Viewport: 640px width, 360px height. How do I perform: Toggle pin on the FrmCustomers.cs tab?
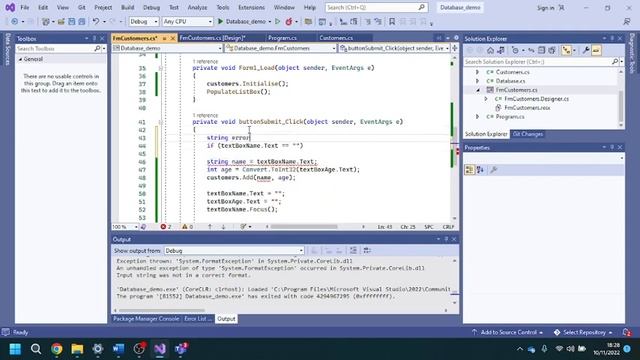(164, 38)
